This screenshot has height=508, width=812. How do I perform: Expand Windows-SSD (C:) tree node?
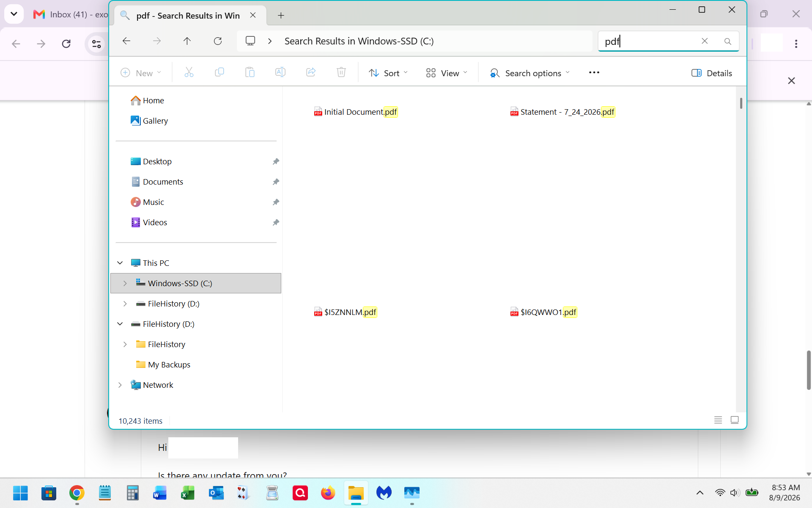[125, 283]
